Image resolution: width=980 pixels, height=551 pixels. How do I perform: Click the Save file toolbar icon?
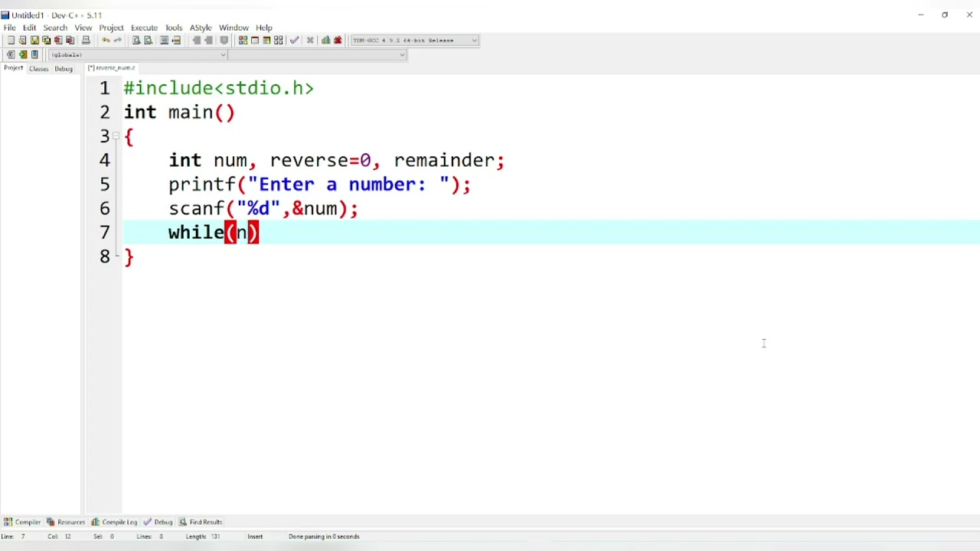34,40
